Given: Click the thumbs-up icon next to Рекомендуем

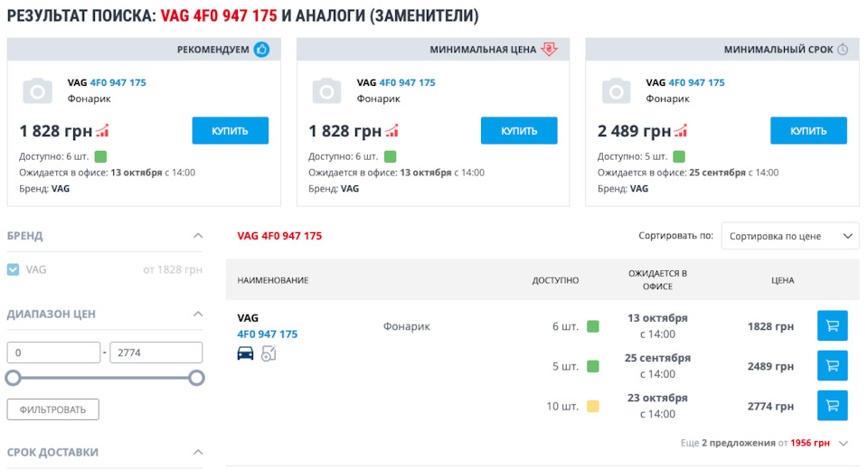Looking at the screenshot, I should [x=261, y=50].
